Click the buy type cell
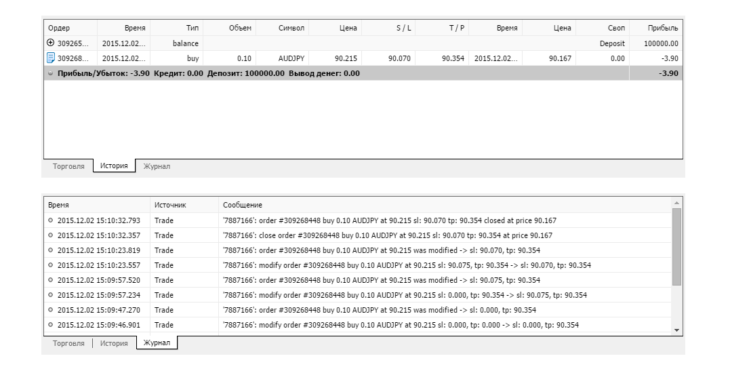The width and height of the screenshot is (730, 371). [193, 58]
